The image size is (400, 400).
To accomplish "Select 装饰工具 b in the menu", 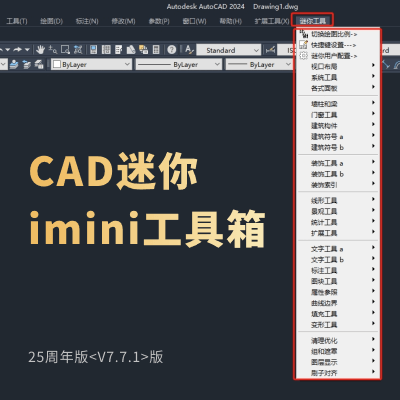I will click(337, 174).
